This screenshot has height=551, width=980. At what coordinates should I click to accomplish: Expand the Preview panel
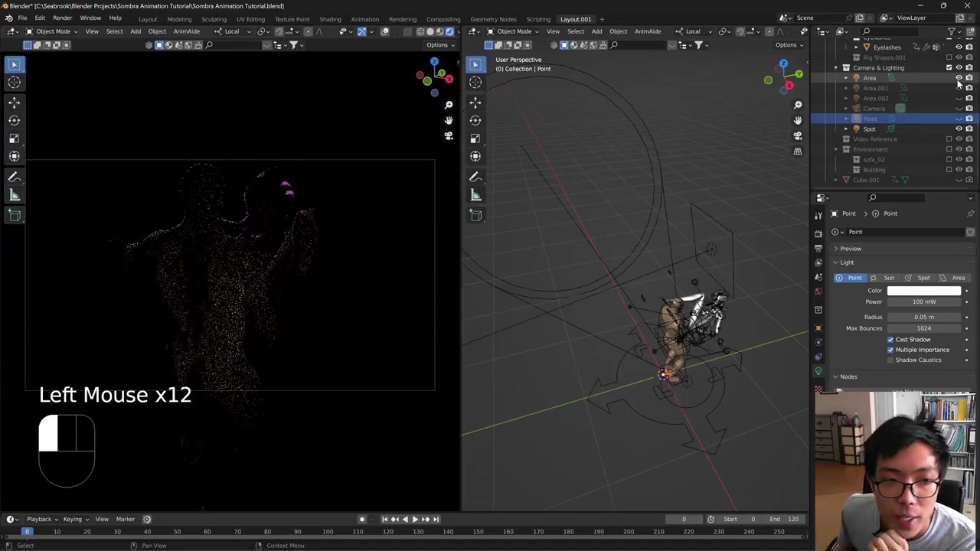850,249
